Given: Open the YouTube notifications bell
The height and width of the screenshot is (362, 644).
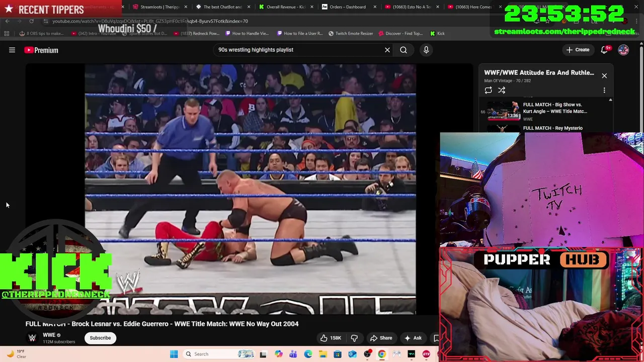Looking at the screenshot, I should point(604,50).
